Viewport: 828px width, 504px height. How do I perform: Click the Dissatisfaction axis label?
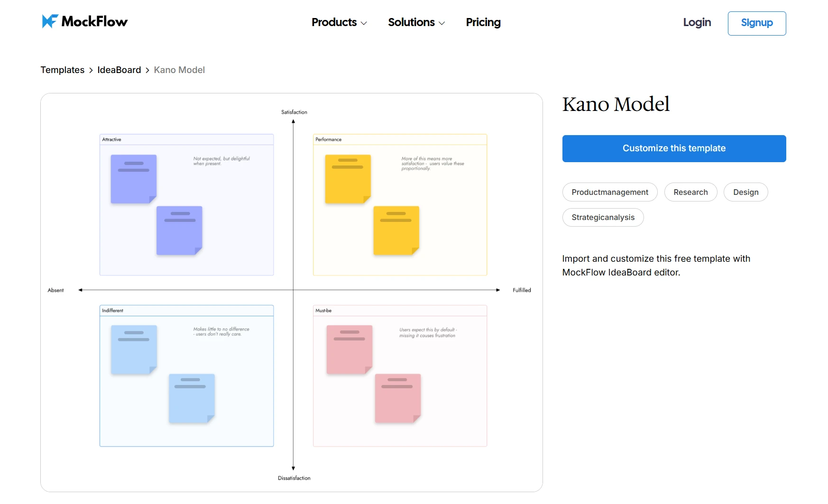[294, 478]
